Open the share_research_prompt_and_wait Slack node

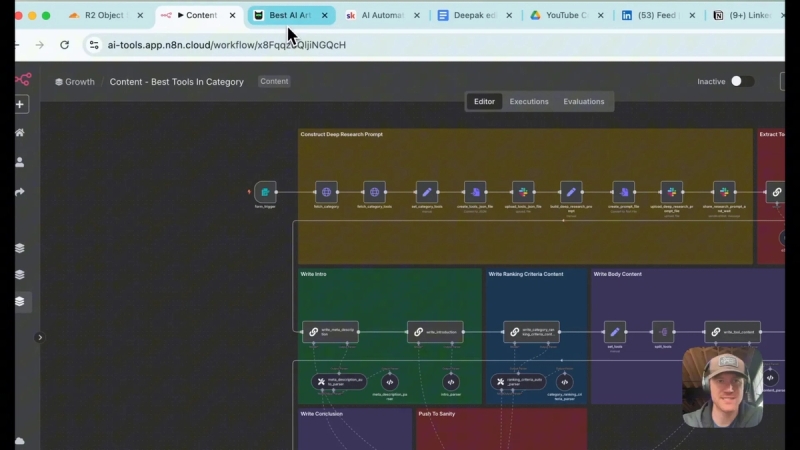[724, 192]
